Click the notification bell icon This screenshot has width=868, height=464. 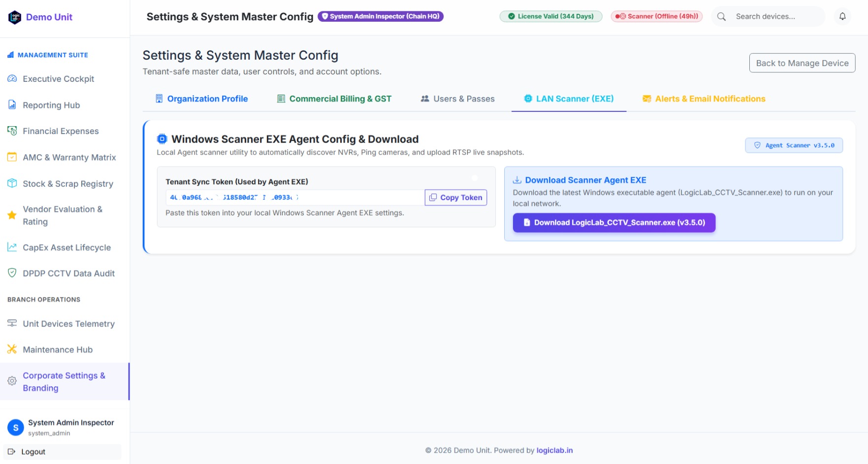click(x=842, y=16)
